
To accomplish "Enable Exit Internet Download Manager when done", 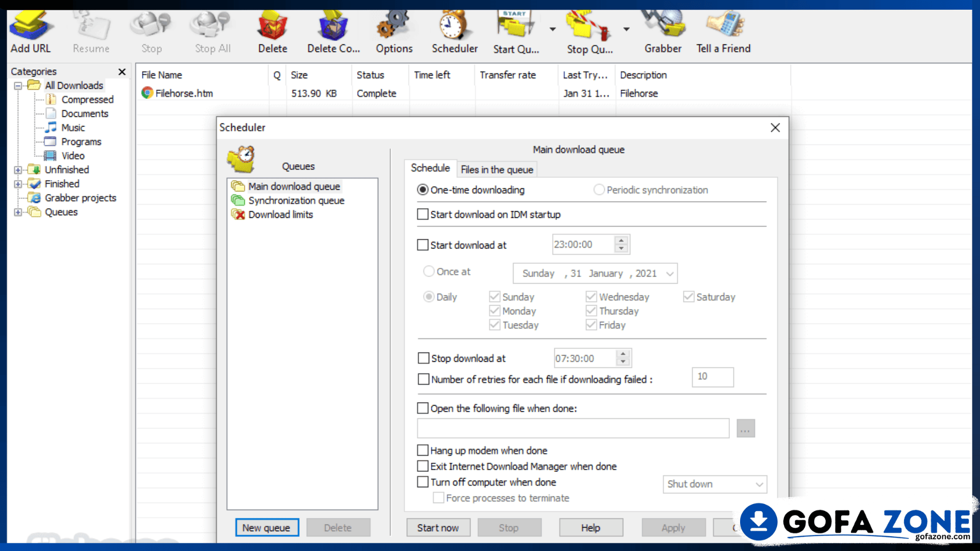I will (x=423, y=466).
